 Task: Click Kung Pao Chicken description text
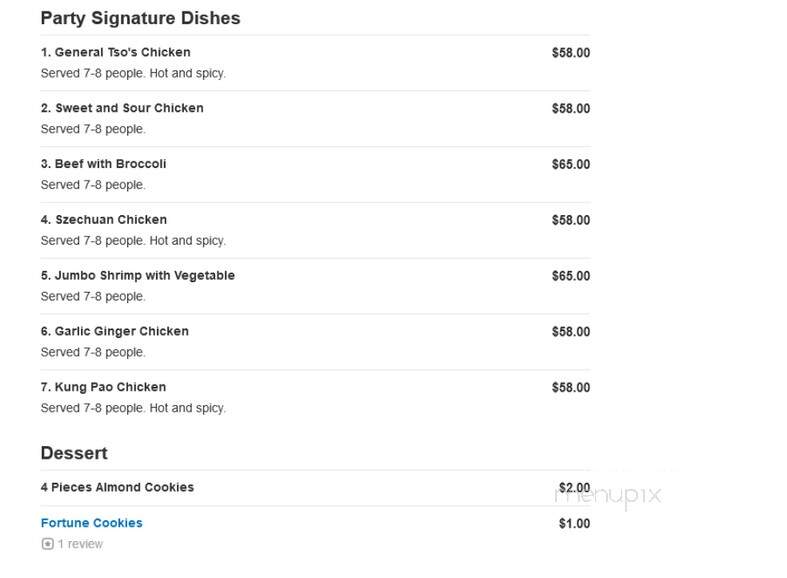[133, 408]
